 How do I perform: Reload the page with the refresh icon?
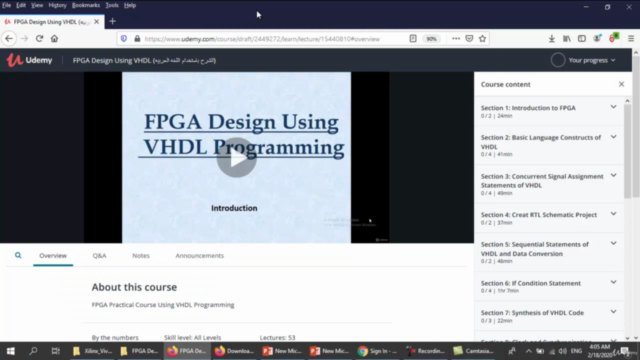click(x=40, y=39)
